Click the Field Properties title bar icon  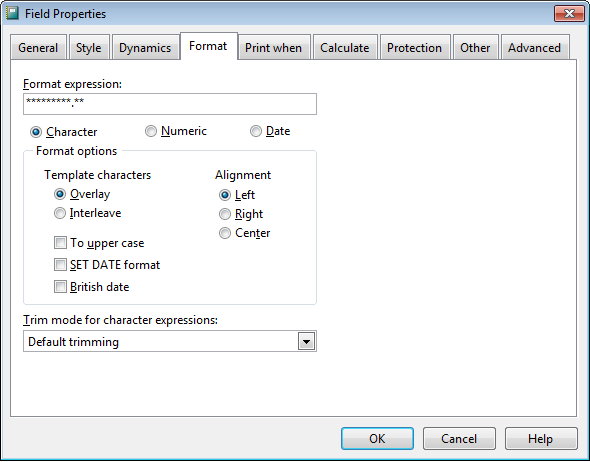12,14
